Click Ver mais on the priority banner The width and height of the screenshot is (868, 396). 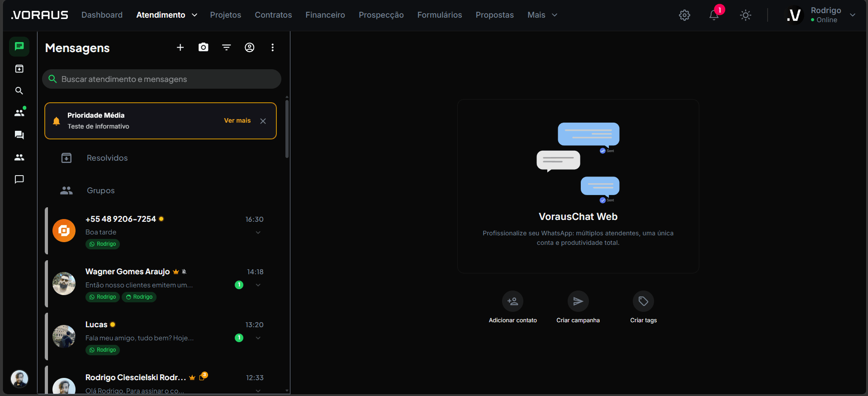237,120
